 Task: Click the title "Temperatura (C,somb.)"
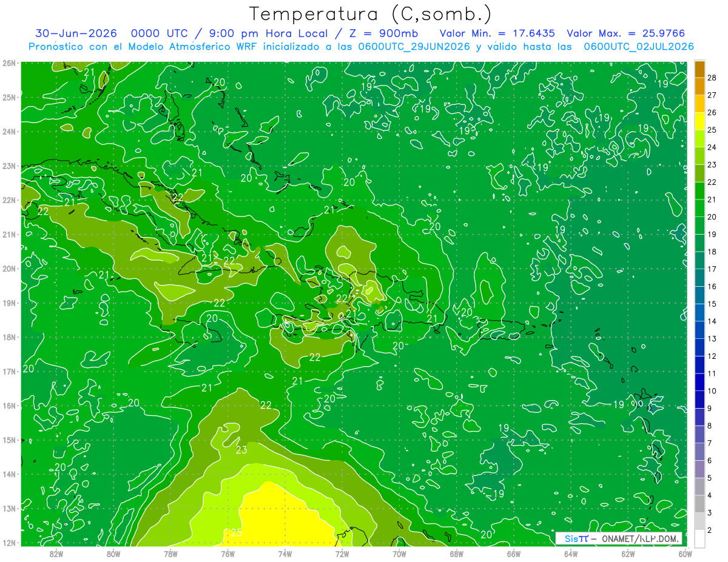(x=370, y=14)
